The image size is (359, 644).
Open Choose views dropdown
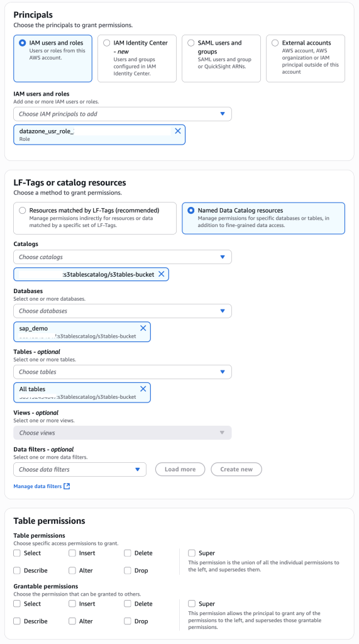pyautogui.click(x=123, y=433)
